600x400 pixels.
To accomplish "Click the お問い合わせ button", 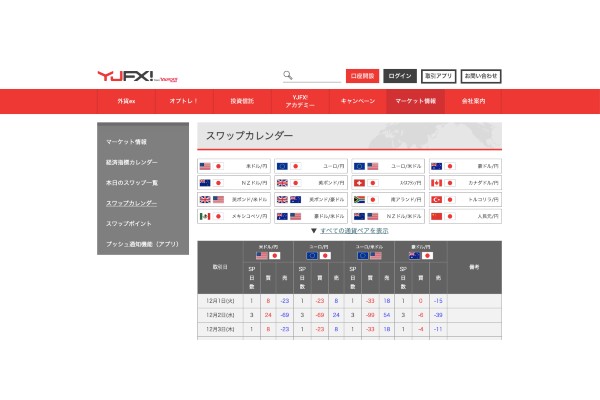I will 481,76.
